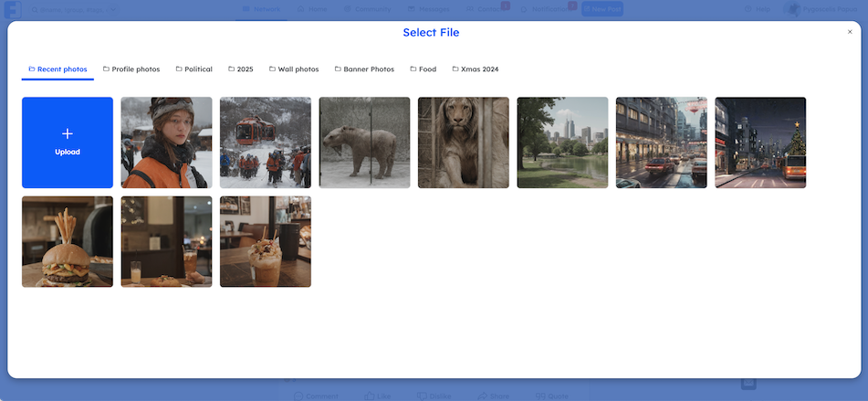Viewport: 868px width, 401px height.
Task: Choose the rainy street traffic photo
Action: point(662,142)
